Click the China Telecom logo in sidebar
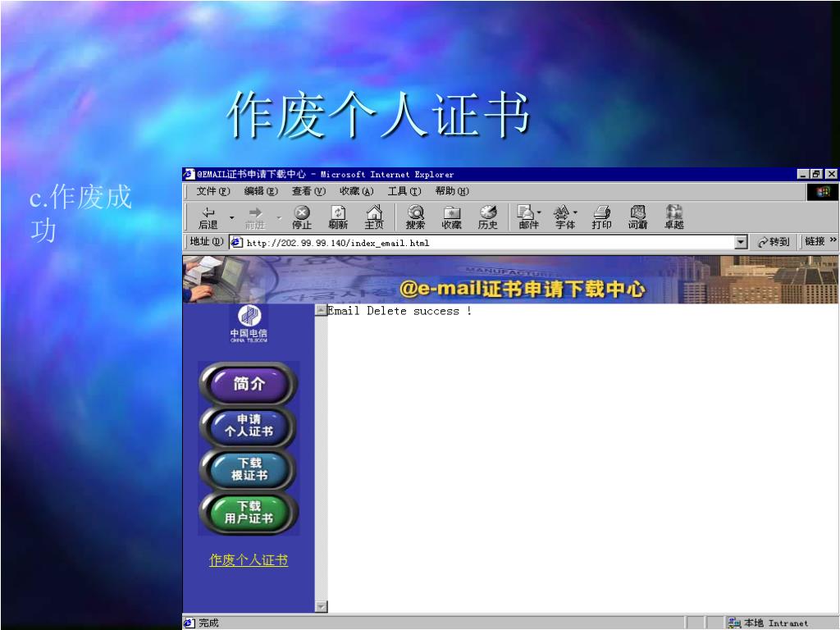Screen dimensions: 840x630 coord(249,323)
